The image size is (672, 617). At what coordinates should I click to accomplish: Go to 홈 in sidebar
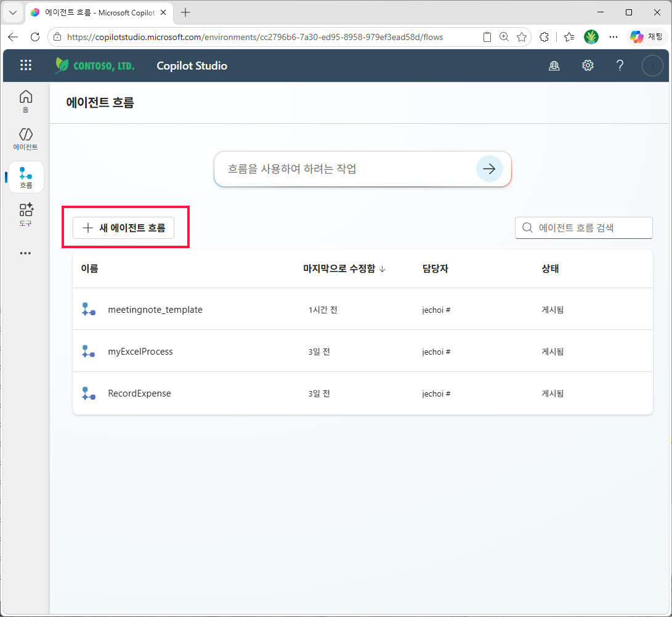[26, 101]
